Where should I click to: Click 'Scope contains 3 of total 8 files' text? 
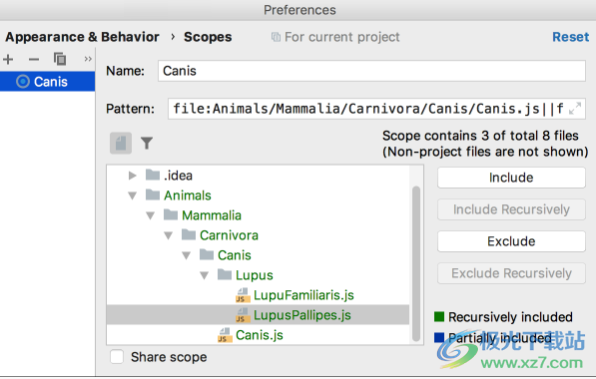[x=480, y=135]
